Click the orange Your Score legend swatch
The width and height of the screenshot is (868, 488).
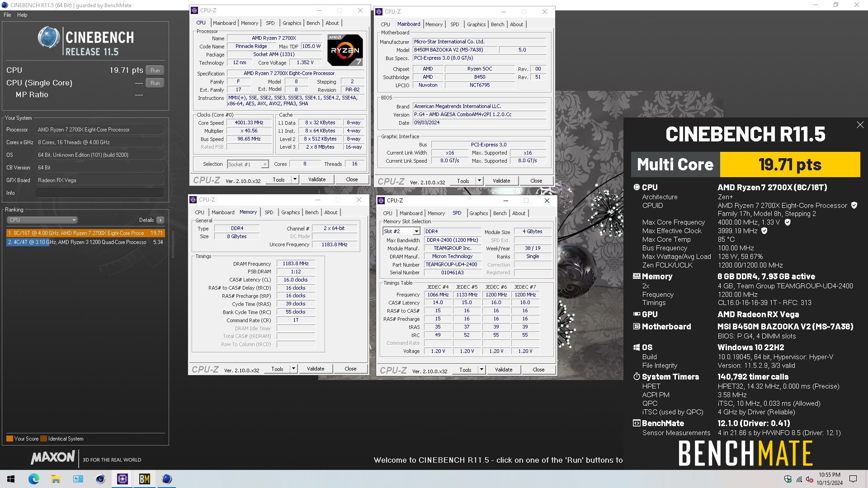[9, 438]
